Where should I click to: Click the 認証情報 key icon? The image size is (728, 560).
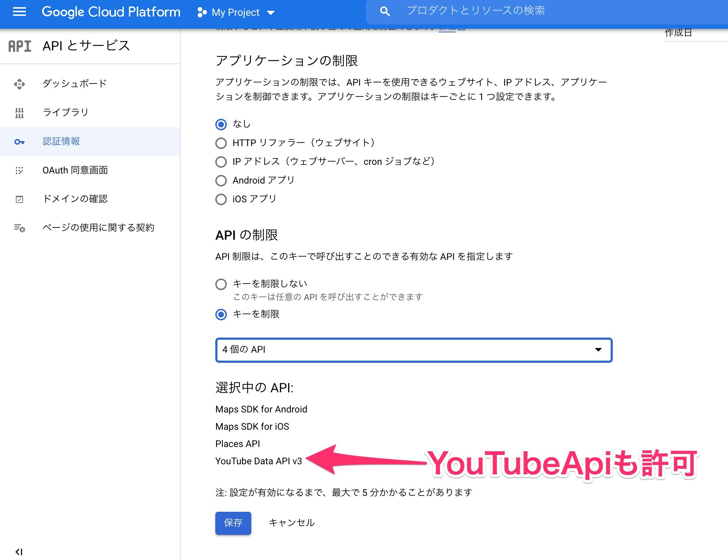point(19,141)
